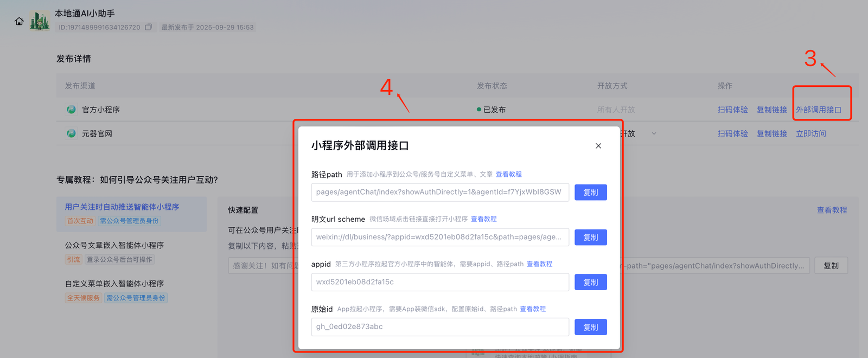Copy the 路径path value
This screenshot has height=358, width=868.
click(590, 193)
